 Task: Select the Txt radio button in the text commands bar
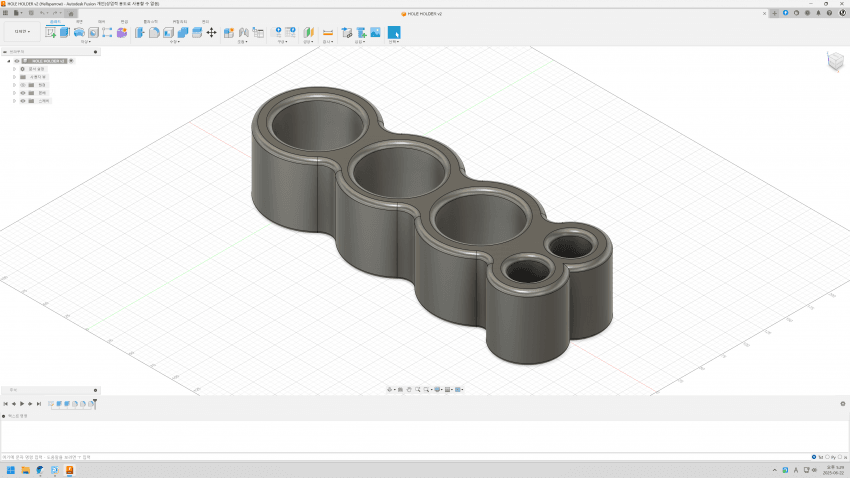(x=814, y=457)
